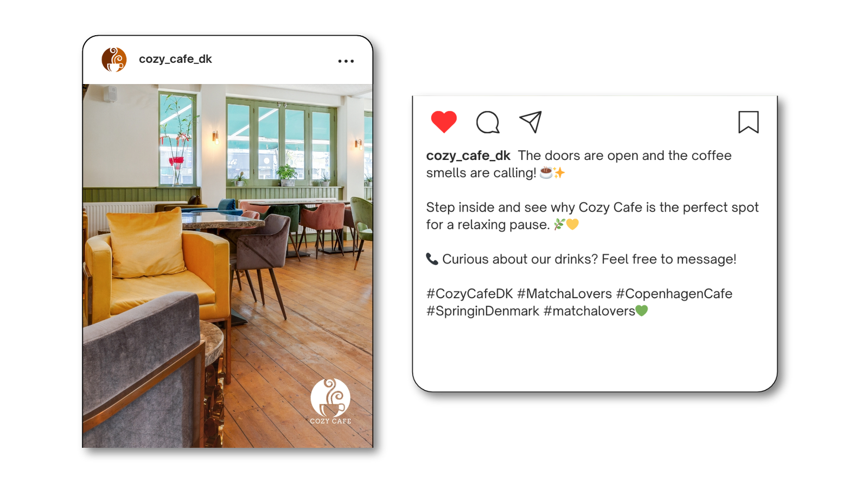Click cozy_cafe_dk username in the caption
Screen dimensions: 868x488
[x=468, y=156]
